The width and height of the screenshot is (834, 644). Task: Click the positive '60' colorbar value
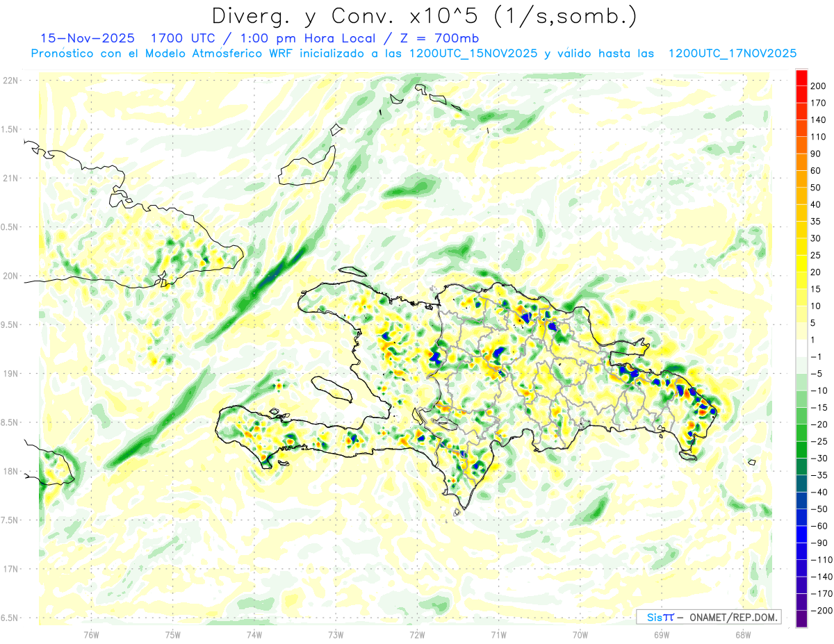pyautogui.click(x=817, y=171)
